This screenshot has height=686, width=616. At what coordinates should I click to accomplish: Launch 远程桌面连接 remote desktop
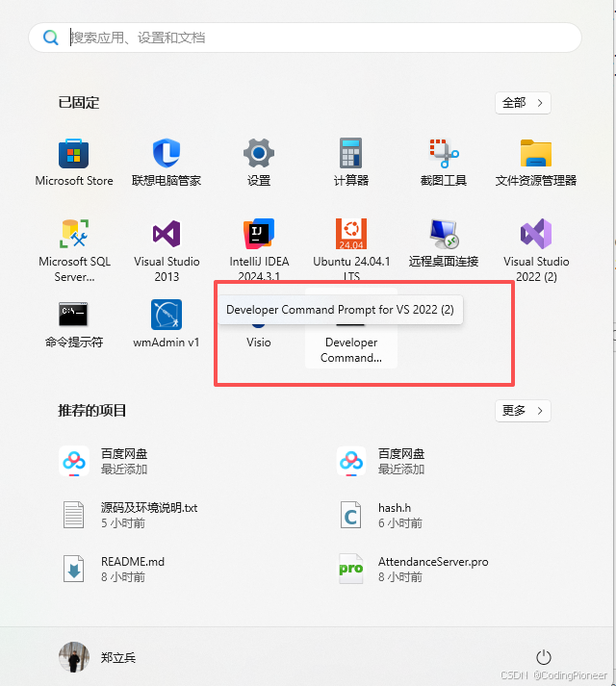(444, 243)
